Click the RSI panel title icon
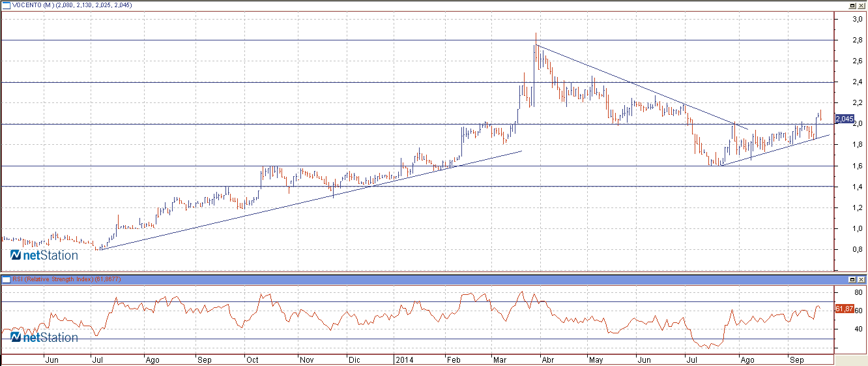 click(7, 279)
